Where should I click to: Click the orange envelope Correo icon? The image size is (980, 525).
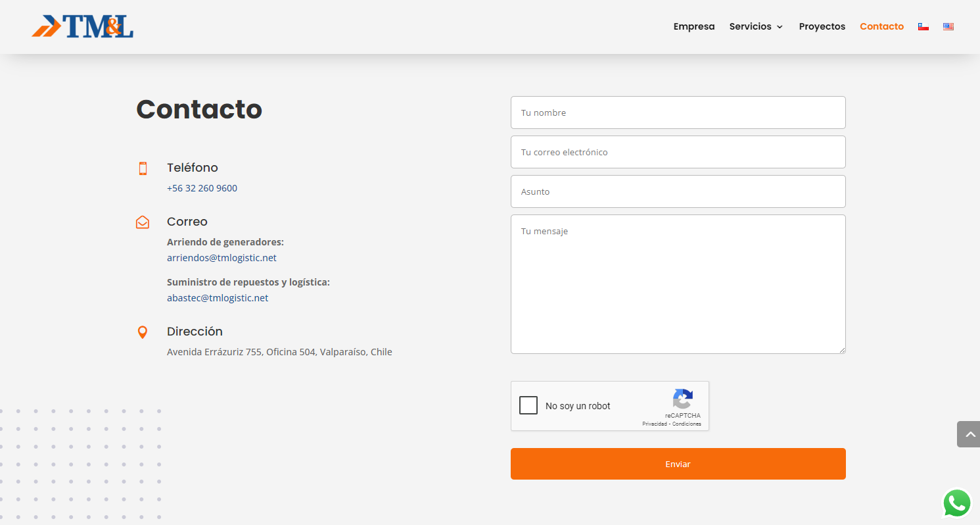point(143,222)
